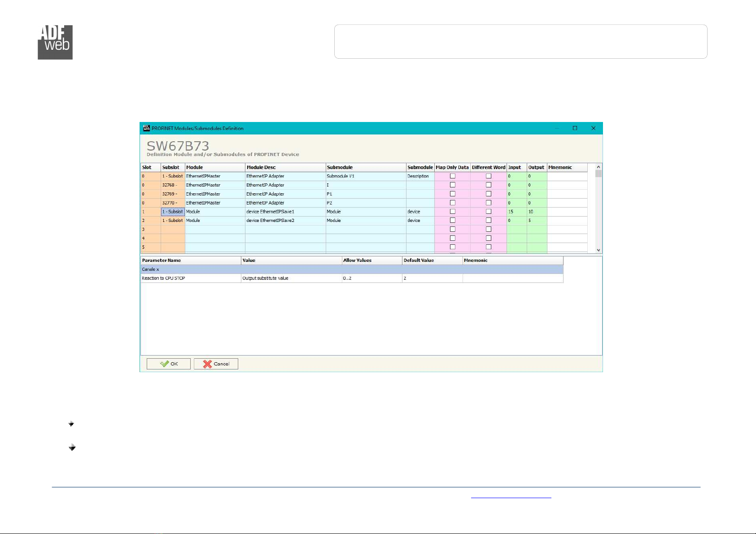Image resolution: width=756 pixels, height=534 pixels.
Task: Enable Different Word for device EthernetIPSlave1
Action: pyautogui.click(x=489, y=212)
